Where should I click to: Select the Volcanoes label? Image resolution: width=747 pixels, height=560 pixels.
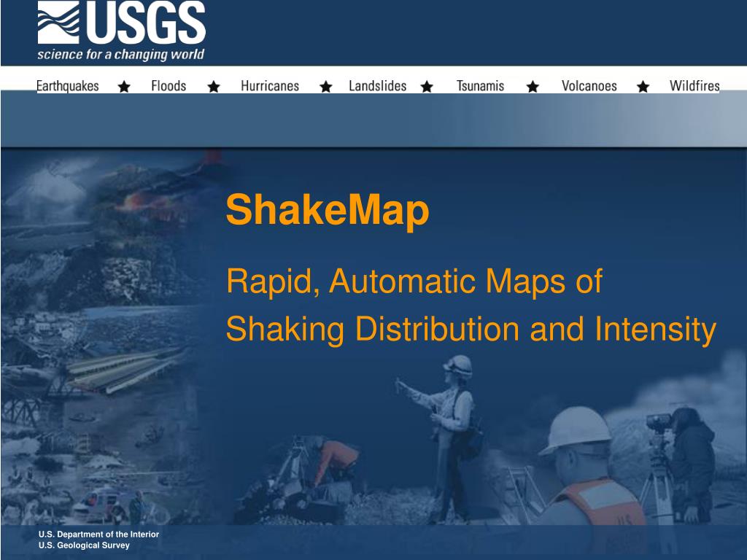[589, 86]
